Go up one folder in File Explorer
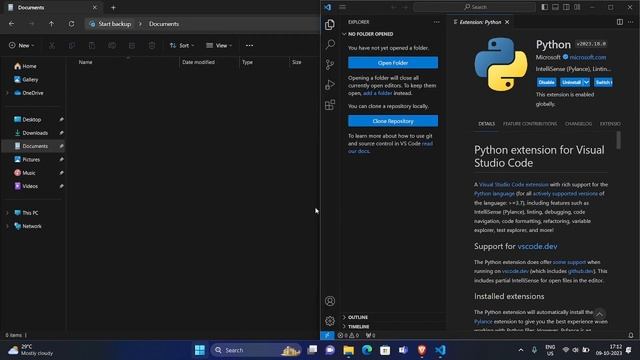640x360 pixels. (x=51, y=24)
